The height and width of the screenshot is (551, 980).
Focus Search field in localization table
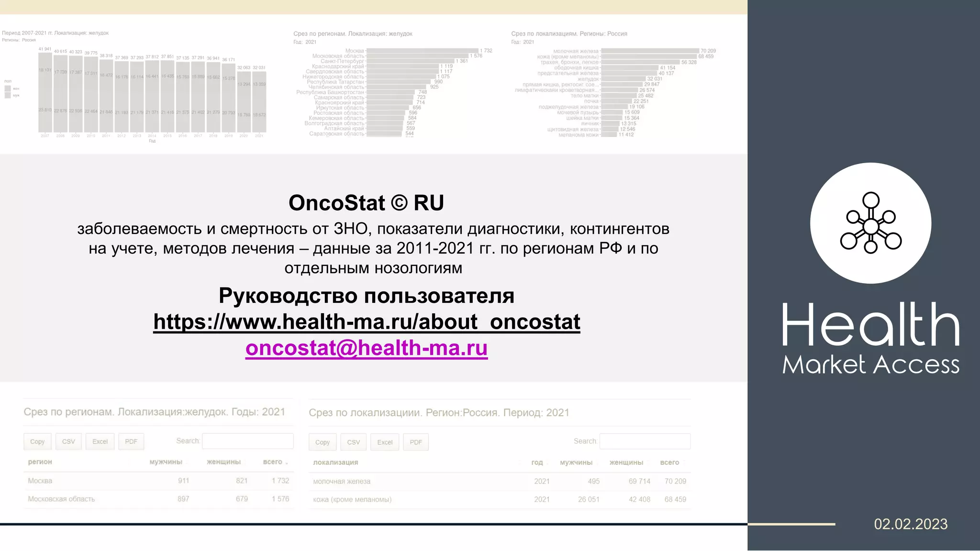[x=645, y=441]
